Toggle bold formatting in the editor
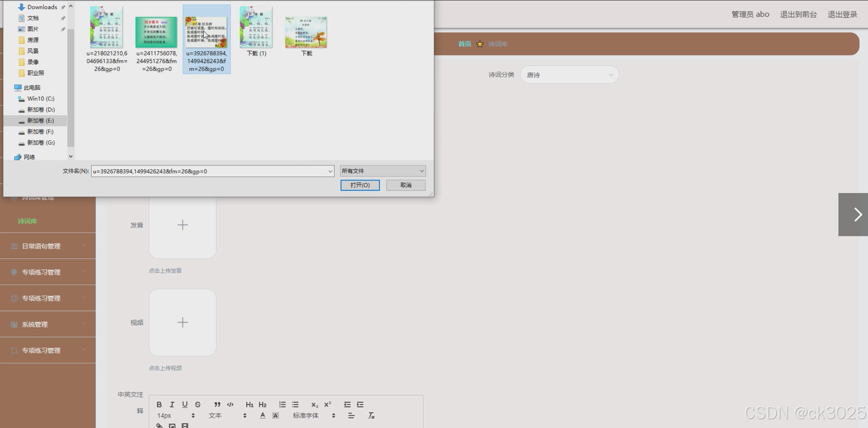Screen dimensions: 868x428 click(x=159, y=405)
